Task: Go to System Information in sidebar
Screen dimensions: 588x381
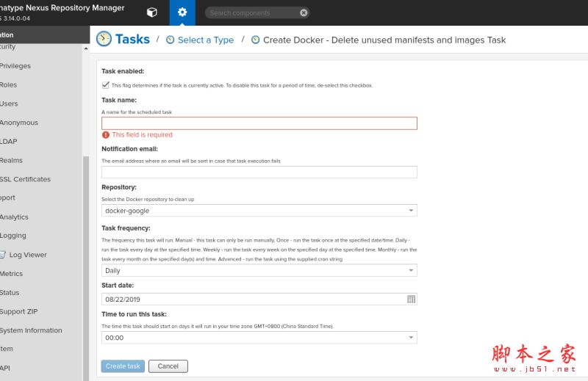Action: pyautogui.click(x=31, y=330)
